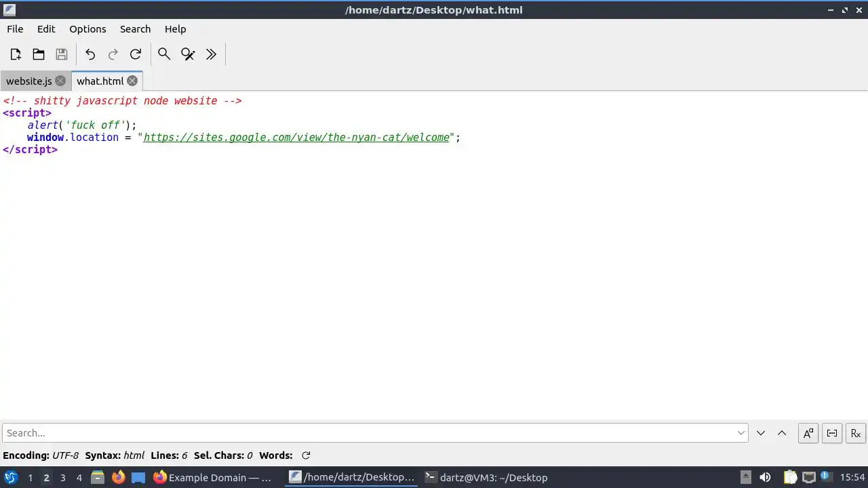
Task: Close the website.js tab
Action: pos(60,81)
